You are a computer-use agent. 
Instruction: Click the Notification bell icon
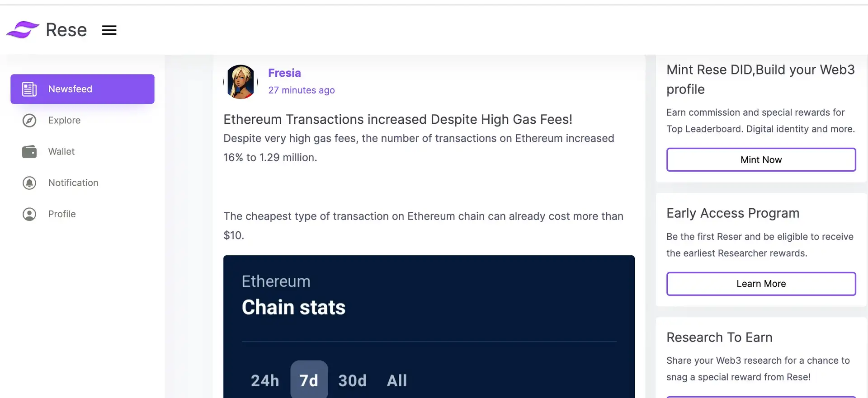tap(29, 183)
